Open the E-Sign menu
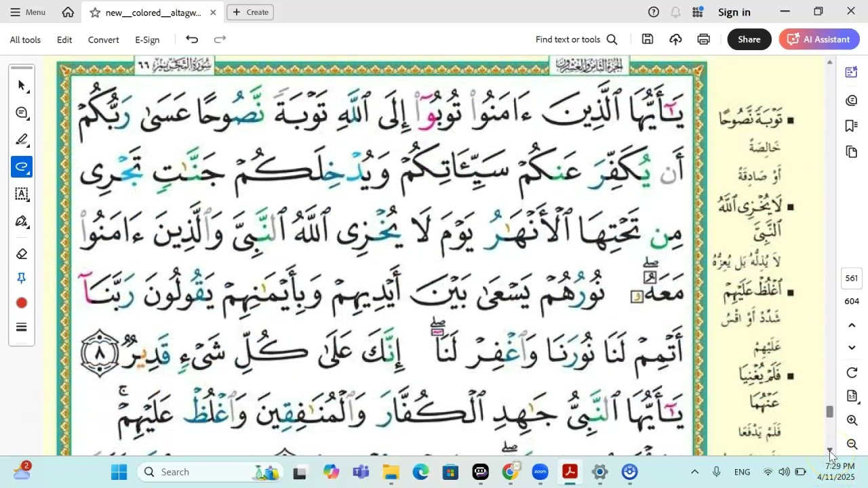The width and height of the screenshot is (868, 488). click(x=147, y=40)
